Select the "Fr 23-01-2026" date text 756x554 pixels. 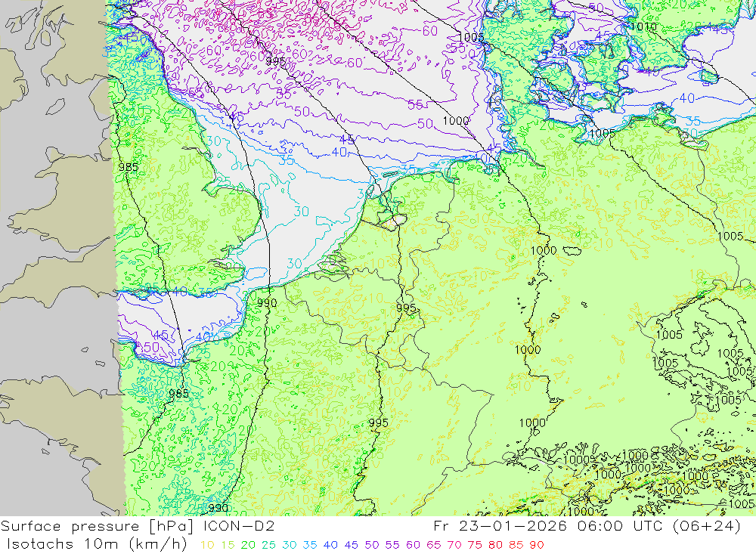(500, 526)
